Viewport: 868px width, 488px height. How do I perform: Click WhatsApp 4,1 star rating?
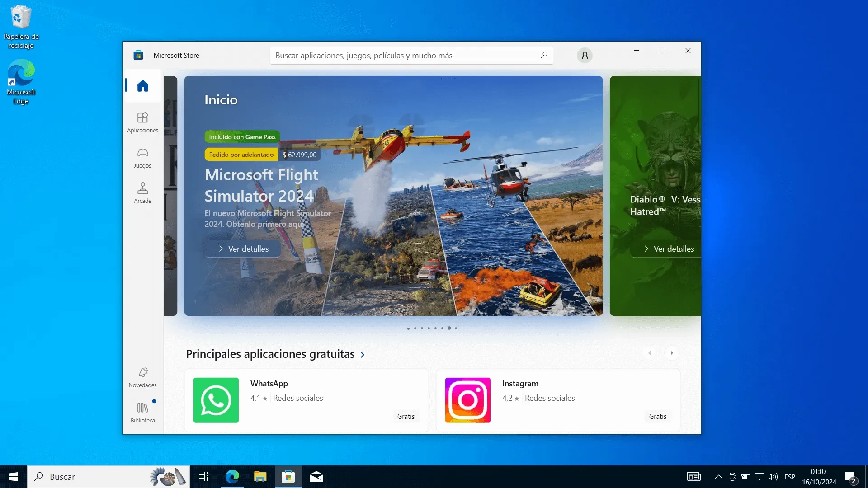[259, 398]
